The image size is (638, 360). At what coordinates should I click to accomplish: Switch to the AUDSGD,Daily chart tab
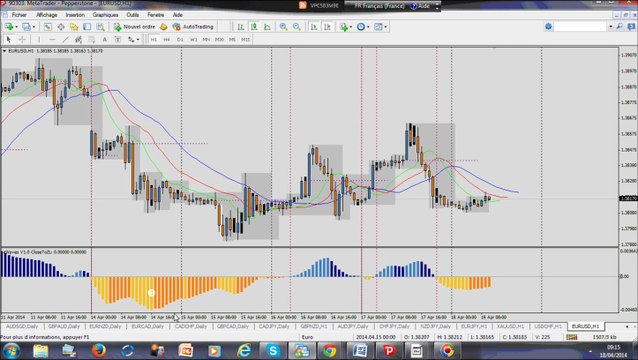(x=22, y=326)
